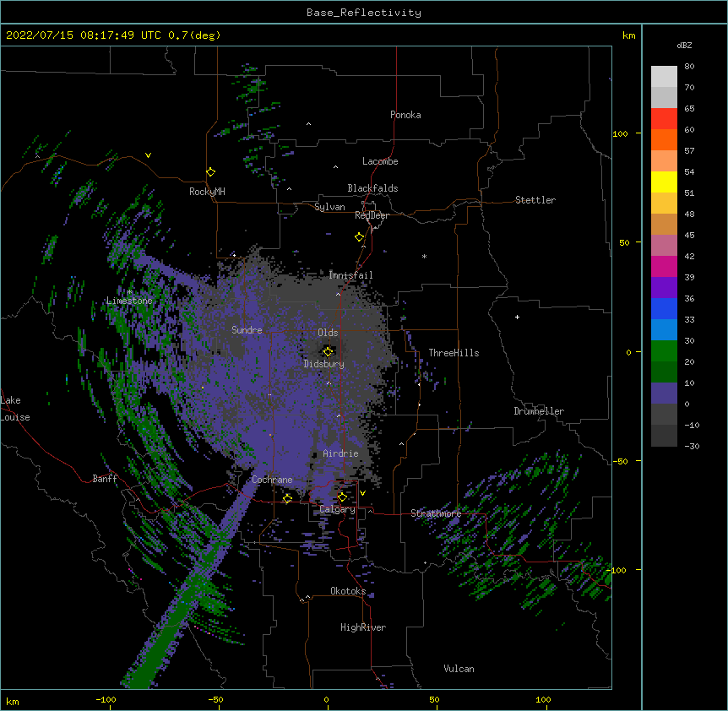
Task: Click the Drumheller label
Action: click(539, 411)
